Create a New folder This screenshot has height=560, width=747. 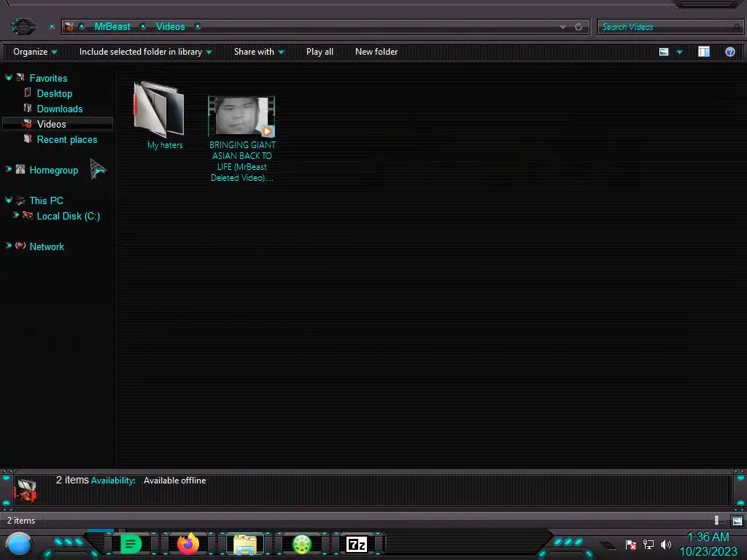point(376,52)
